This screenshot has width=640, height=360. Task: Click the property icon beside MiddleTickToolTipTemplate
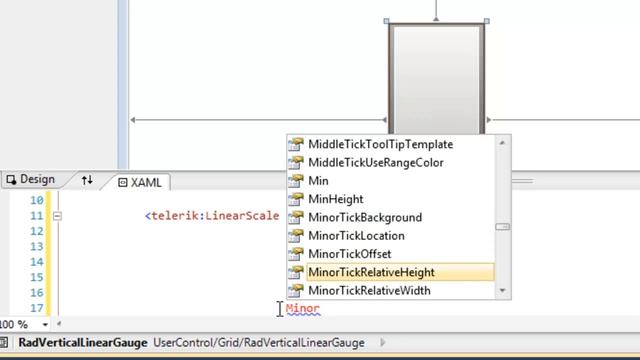point(296,144)
